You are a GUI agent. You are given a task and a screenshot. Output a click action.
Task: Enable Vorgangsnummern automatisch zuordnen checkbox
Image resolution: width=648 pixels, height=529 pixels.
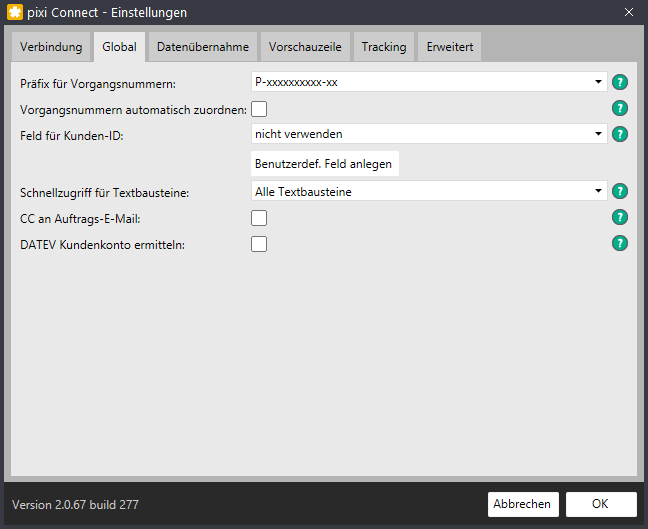tap(259, 110)
